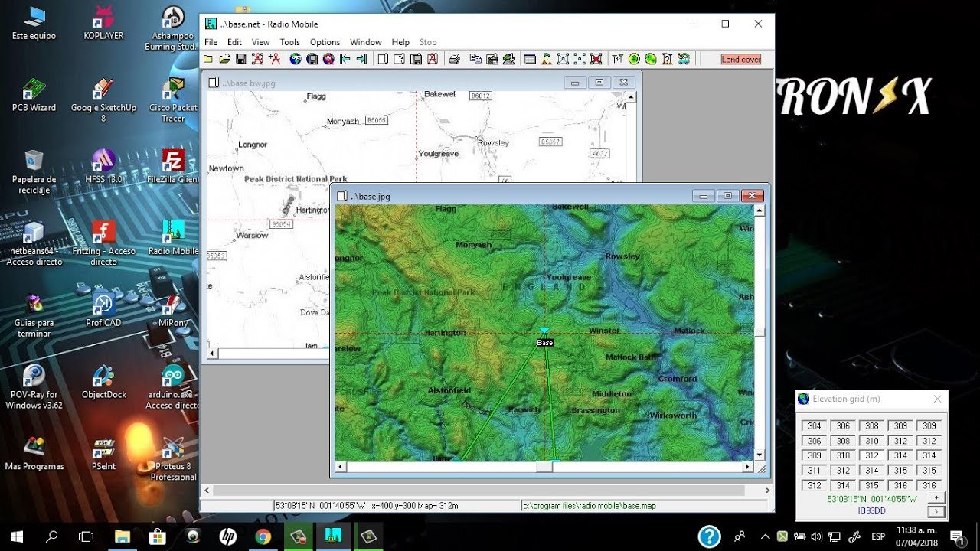This screenshot has height=551, width=980.
Task: Click the ESP language indicator
Action: tap(878, 536)
